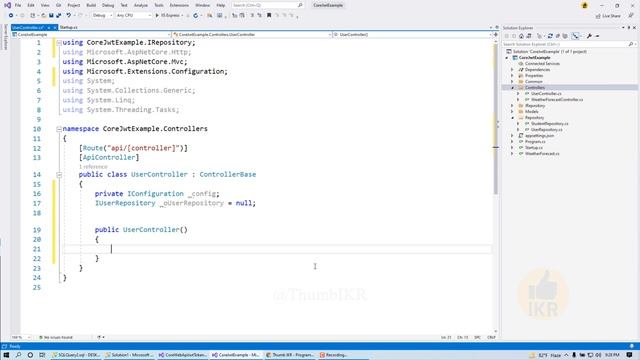Screen dimensions: 640x360
Task: Click the taskbar search magnifier icon
Action: 18,355
